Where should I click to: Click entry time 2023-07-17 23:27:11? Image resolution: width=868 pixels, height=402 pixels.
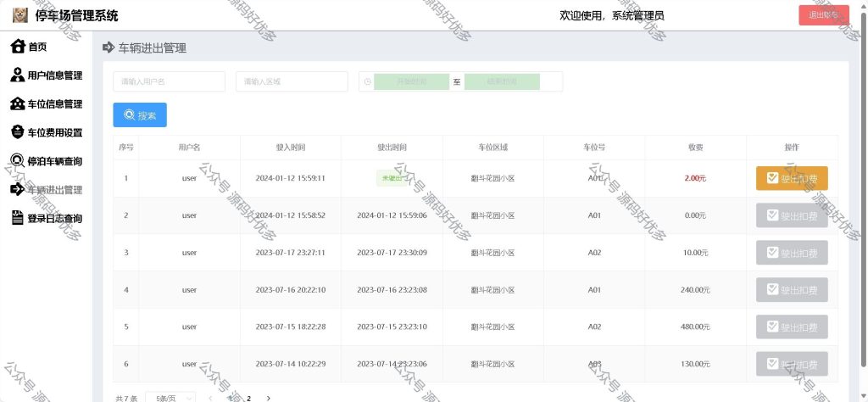[x=291, y=253]
